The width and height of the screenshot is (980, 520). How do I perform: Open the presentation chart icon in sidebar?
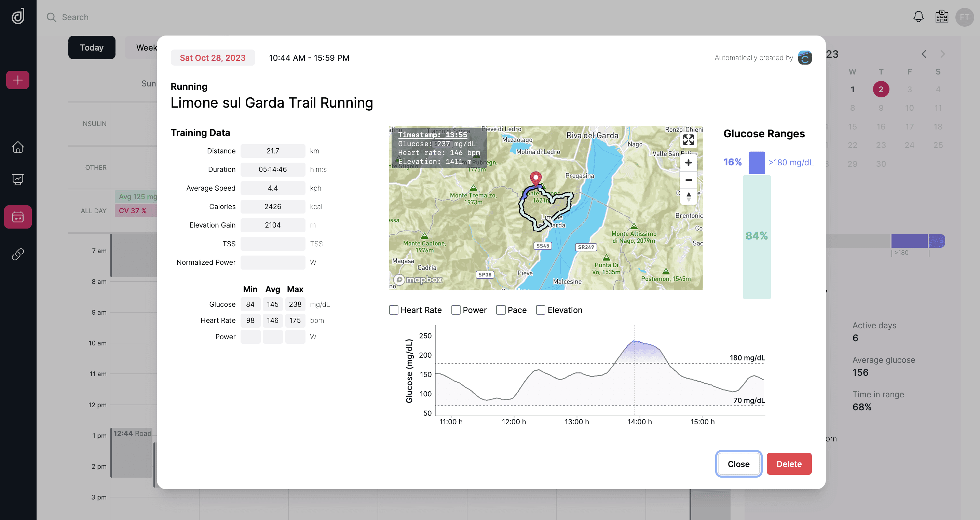[17, 179]
